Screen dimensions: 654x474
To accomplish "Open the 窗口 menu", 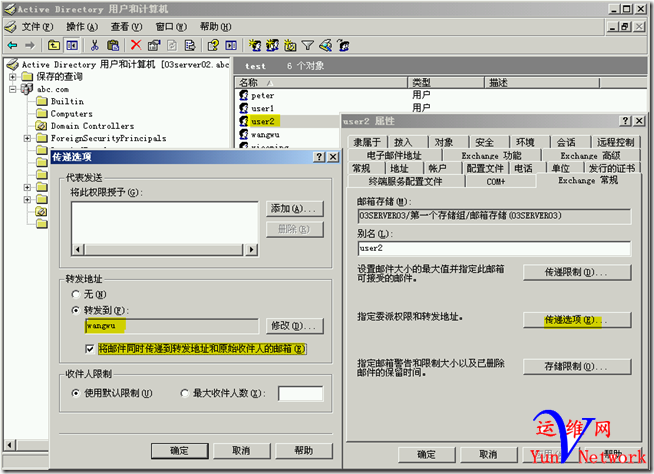I will (x=171, y=27).
